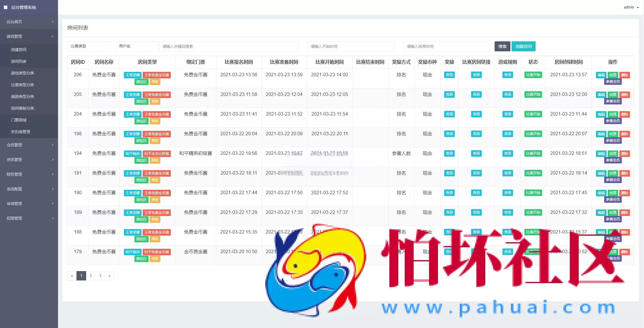The height and width of the screenshot is (328, 644).
Task: Click the 搜索 search button
Action: coord(502,46)
